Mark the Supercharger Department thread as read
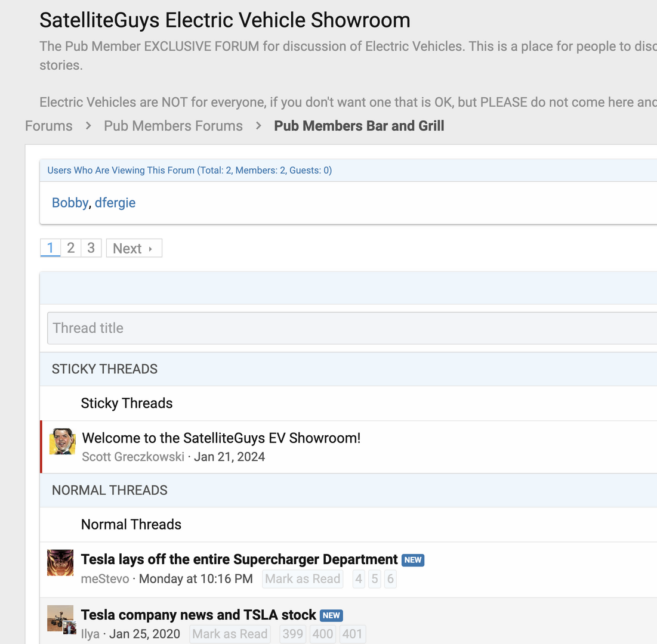Image resolution: width=657 pixels, height=644 pixels. click(303, 578)
